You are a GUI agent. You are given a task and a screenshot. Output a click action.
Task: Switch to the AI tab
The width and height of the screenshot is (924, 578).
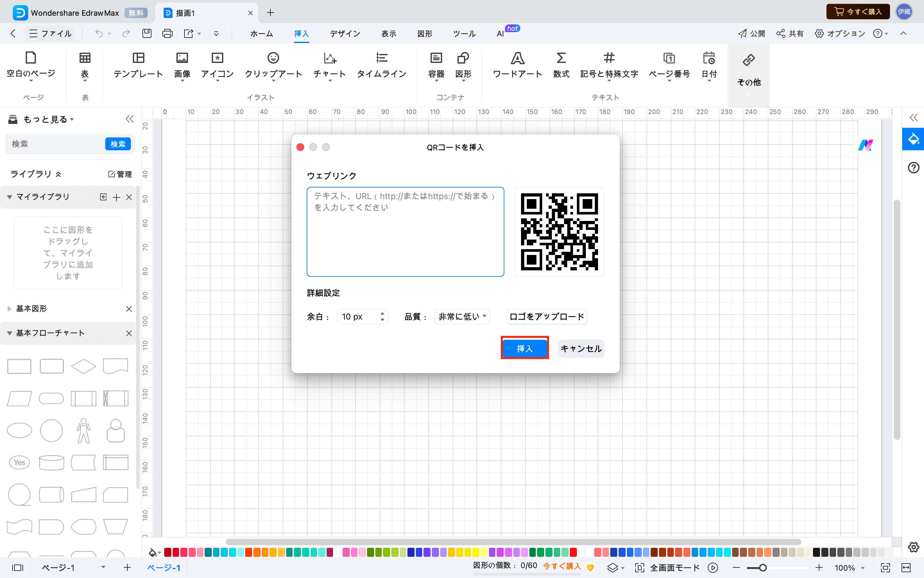(500, 34)
